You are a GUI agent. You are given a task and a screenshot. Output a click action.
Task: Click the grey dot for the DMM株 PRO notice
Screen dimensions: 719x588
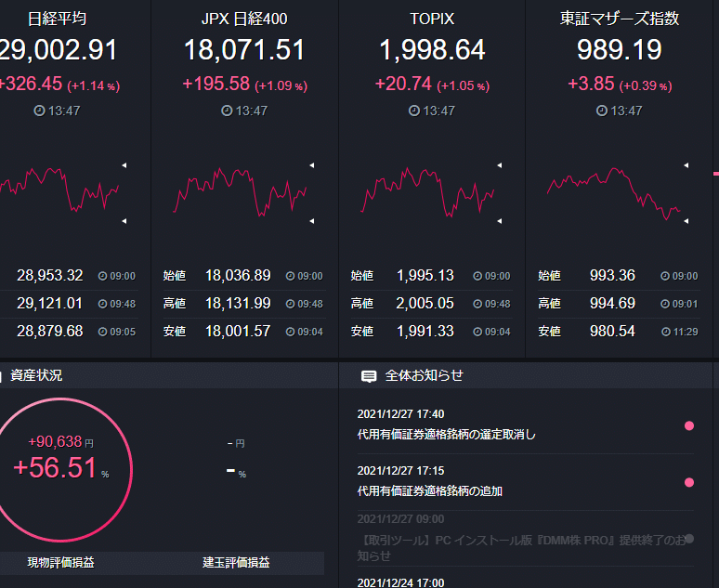[x=688, y=539]
